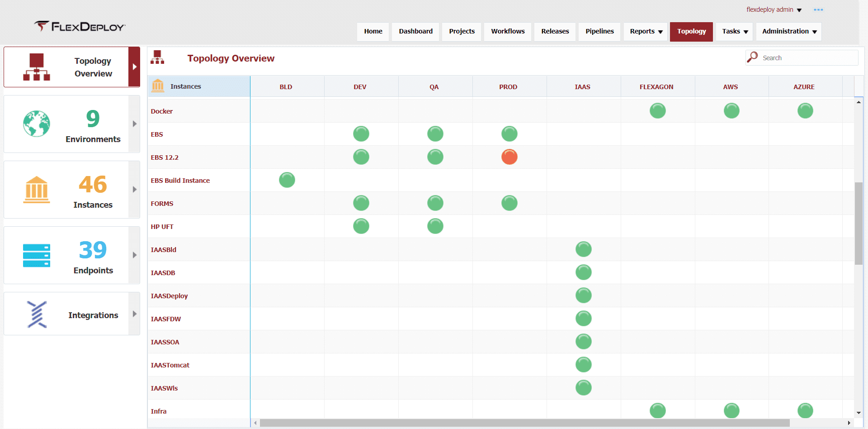868x429 pixels.
Task: Open the Docker instance link
Action: (162, 111)
